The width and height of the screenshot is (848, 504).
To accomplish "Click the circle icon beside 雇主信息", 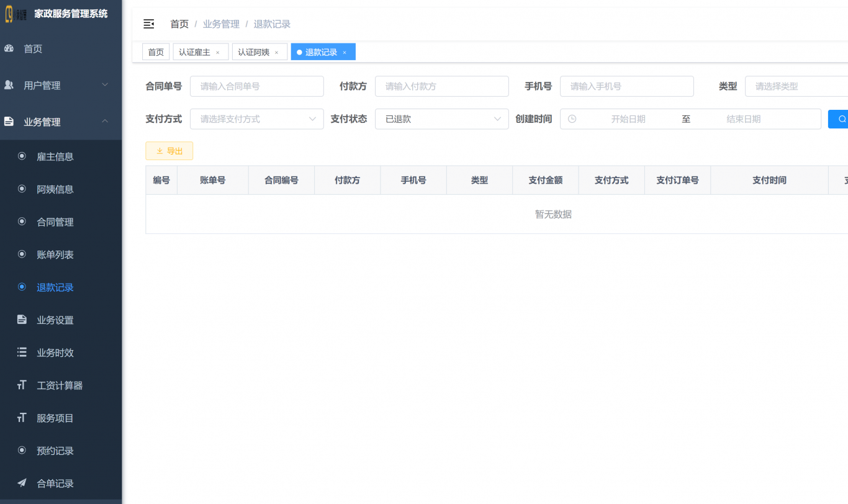I will point(22,156).
